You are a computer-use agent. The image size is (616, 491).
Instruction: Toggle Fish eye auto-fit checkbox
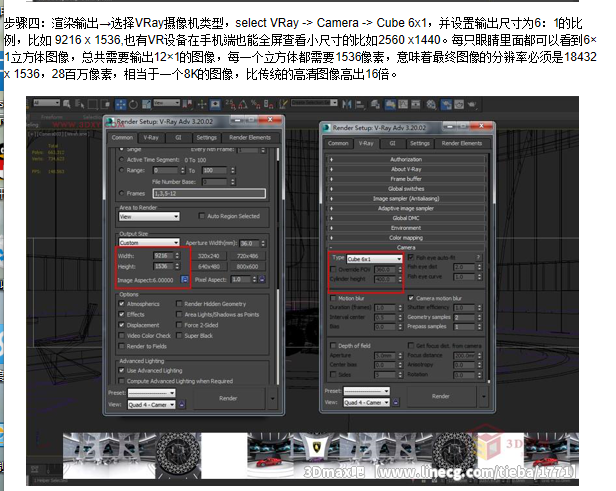(x=411, y=257)
